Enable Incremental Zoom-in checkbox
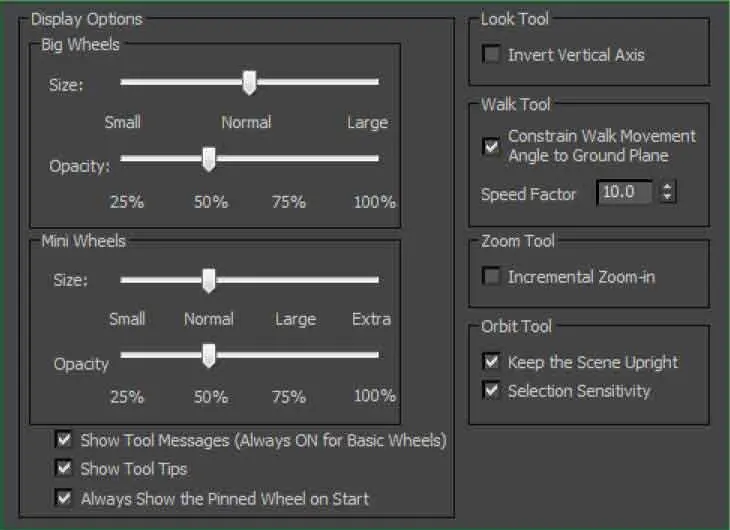 pos(492,276)
